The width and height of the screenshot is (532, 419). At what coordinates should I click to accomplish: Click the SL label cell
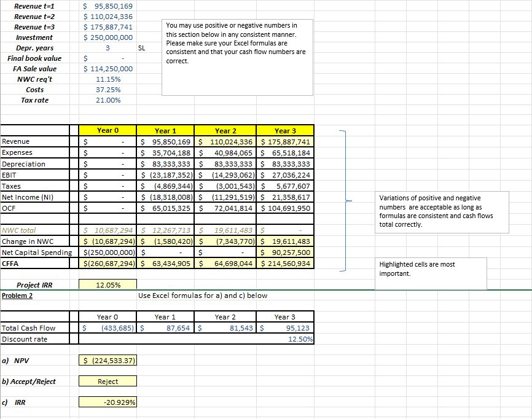[x=141, y=48]
